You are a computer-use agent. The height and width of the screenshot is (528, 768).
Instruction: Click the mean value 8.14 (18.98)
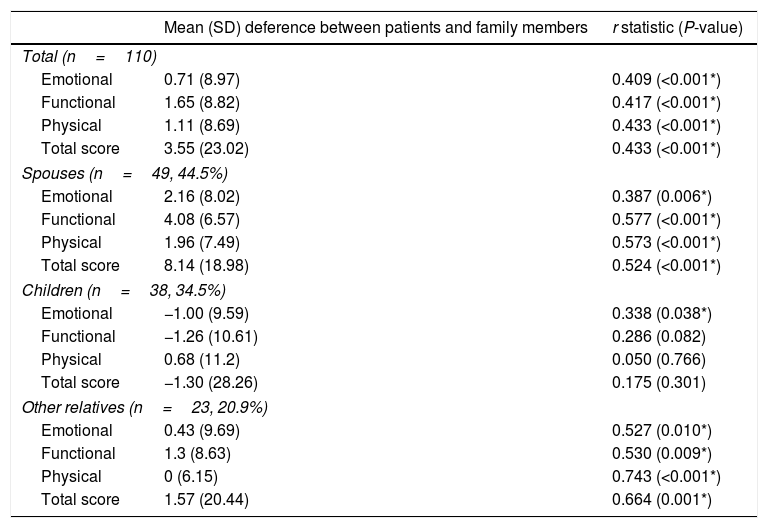point(206,266)
